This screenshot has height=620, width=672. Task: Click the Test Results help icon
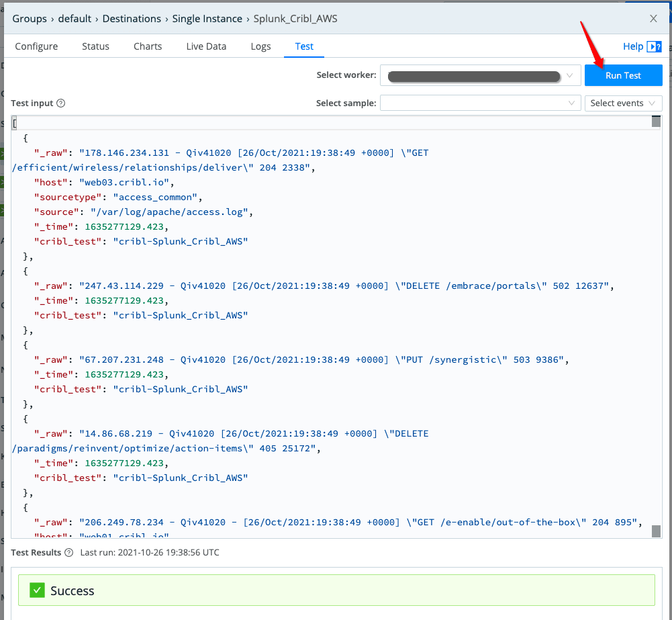(68, 553)
